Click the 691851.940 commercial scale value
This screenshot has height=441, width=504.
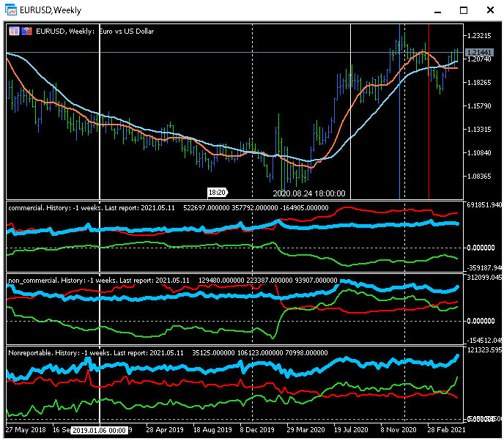pos(483,205)
